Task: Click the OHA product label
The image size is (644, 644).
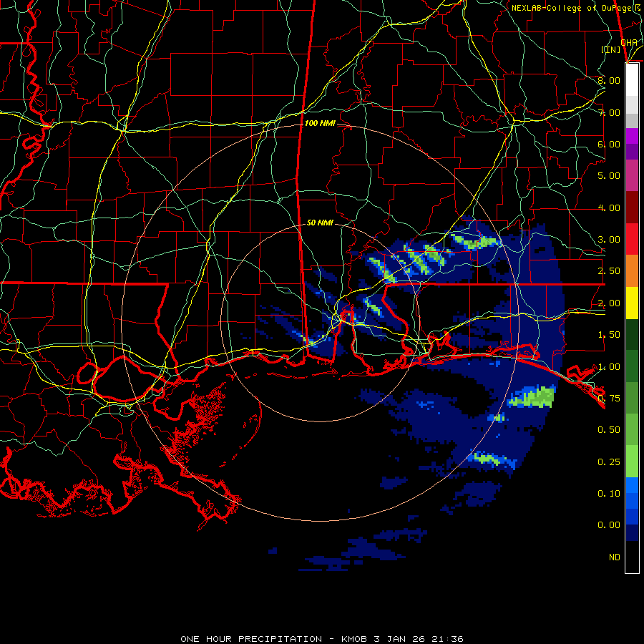Action: [629, 43]
